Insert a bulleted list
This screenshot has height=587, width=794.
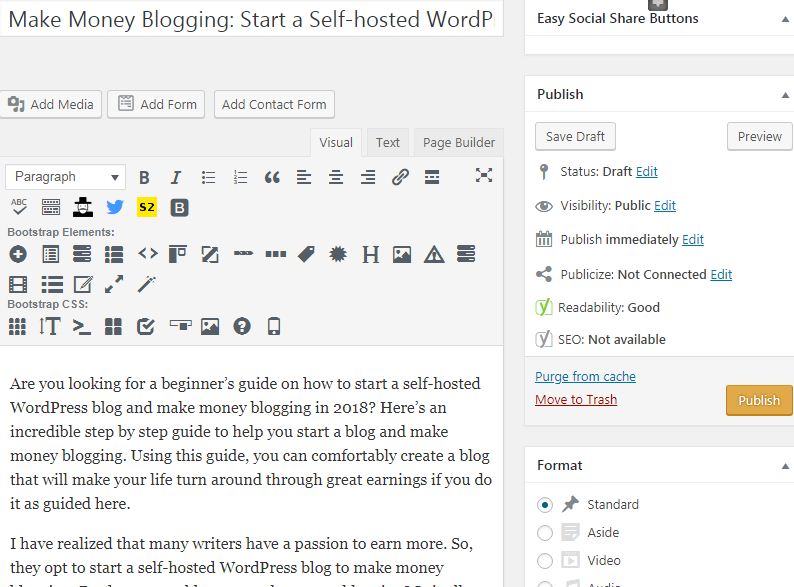coord(208,177)
